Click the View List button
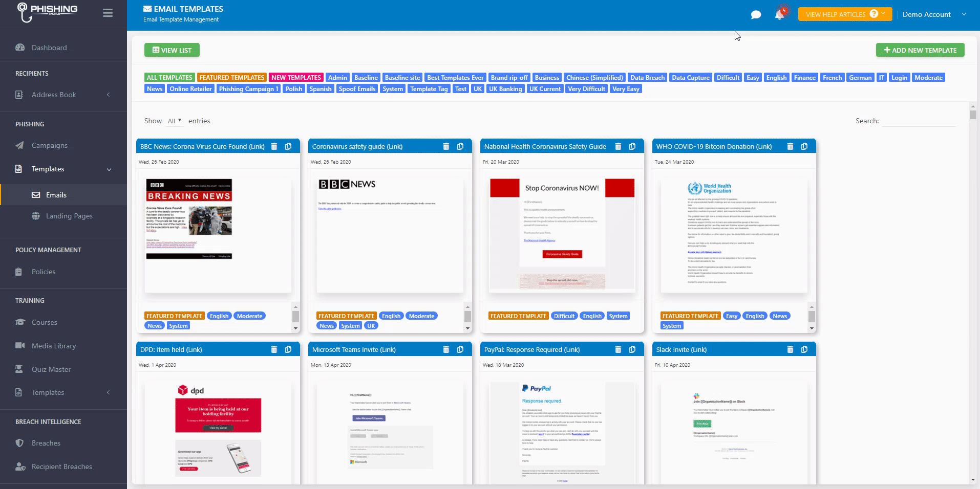The height and width of the screenshot is (489, 980). click(x=172, y=50)
